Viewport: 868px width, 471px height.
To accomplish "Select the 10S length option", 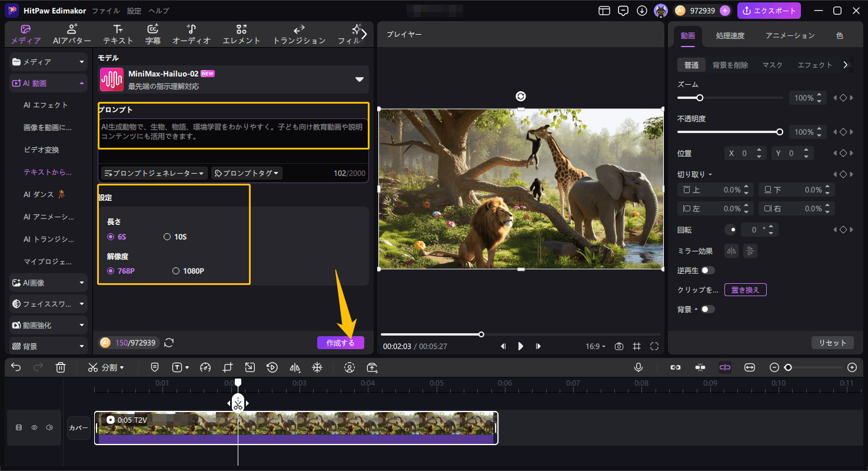I will click(x=167, y=237).
